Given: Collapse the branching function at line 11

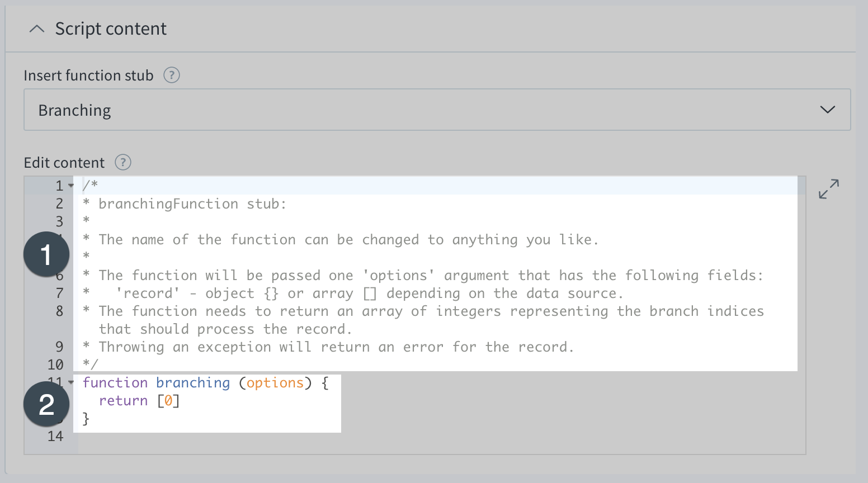Looking at the screenshot, I should (x=70, y=383).
